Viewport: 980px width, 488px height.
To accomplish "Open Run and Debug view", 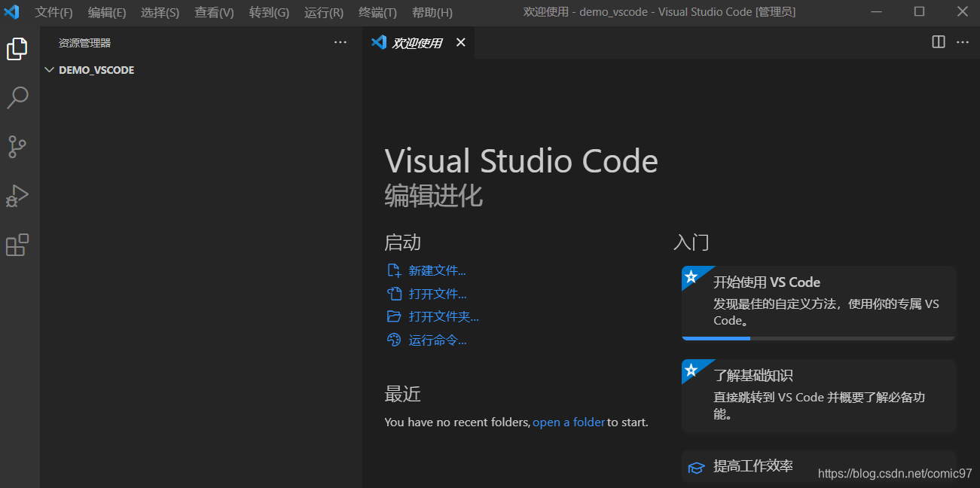I will 17,196.
